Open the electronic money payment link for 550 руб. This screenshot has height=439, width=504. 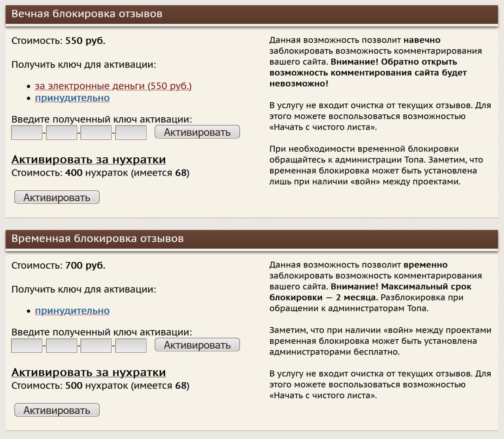pyautogui.click(x=113, y=86)
